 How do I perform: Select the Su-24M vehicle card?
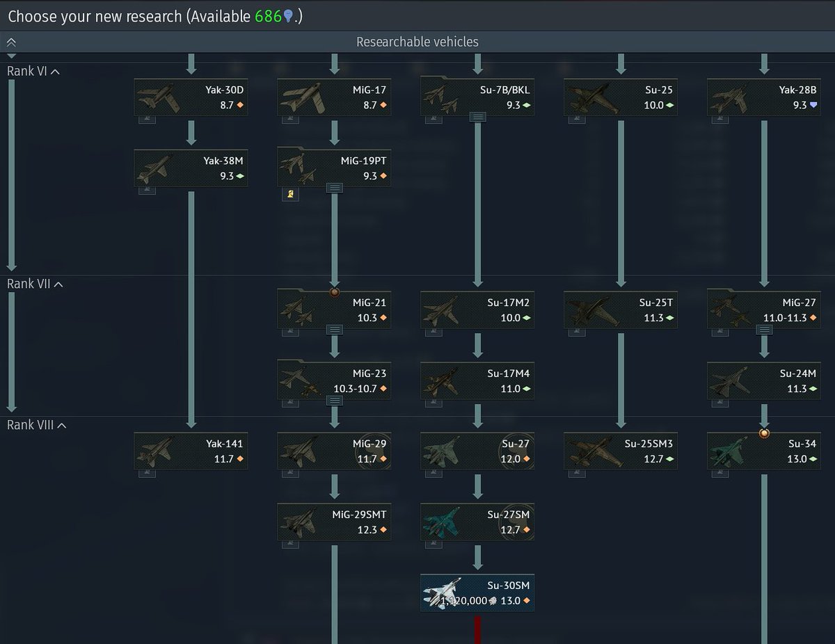764,381
